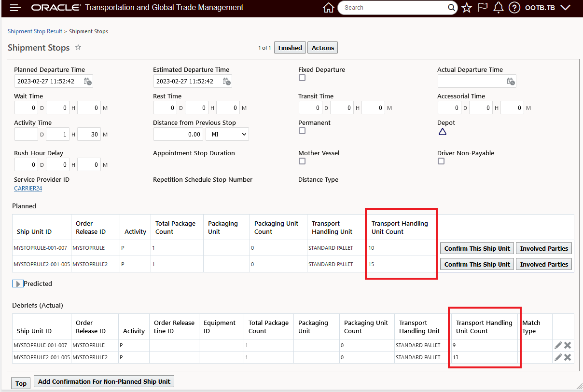The width and height of the screenshot is (583, 392).
Task: Open the Shipment Stop Result breadcrumb link
Action: click(35, 31)
